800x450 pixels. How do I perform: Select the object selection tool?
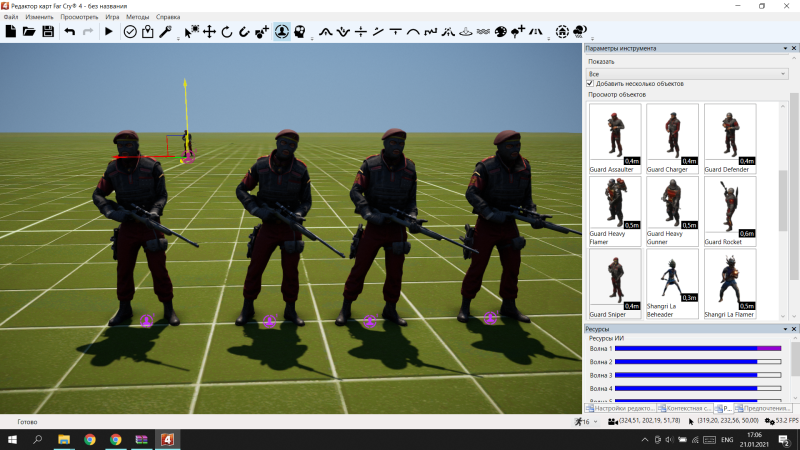pyautogui.click(x=192, y=32)
